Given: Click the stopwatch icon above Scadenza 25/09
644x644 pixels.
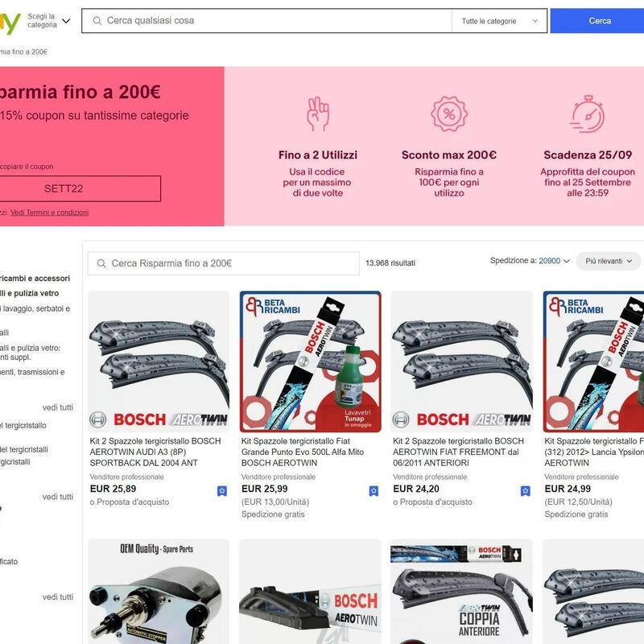Looking at the screenshot, I should (588, 114).
